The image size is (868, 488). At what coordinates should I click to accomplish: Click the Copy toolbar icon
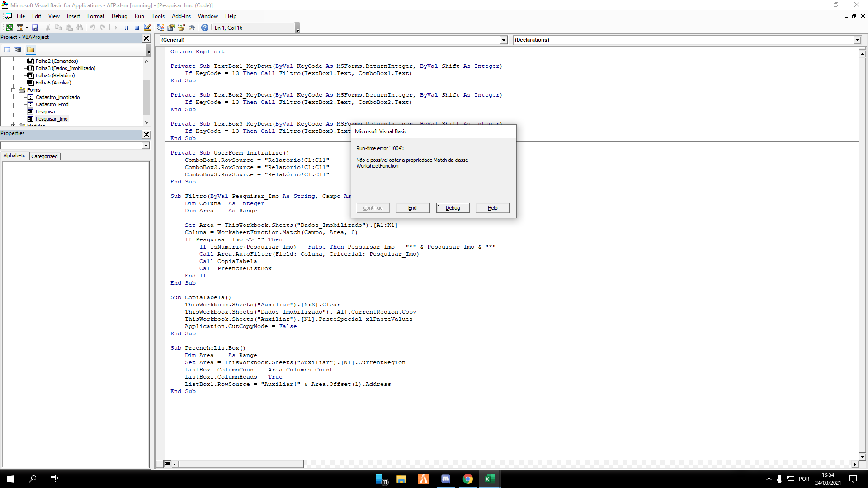(58, 28)
